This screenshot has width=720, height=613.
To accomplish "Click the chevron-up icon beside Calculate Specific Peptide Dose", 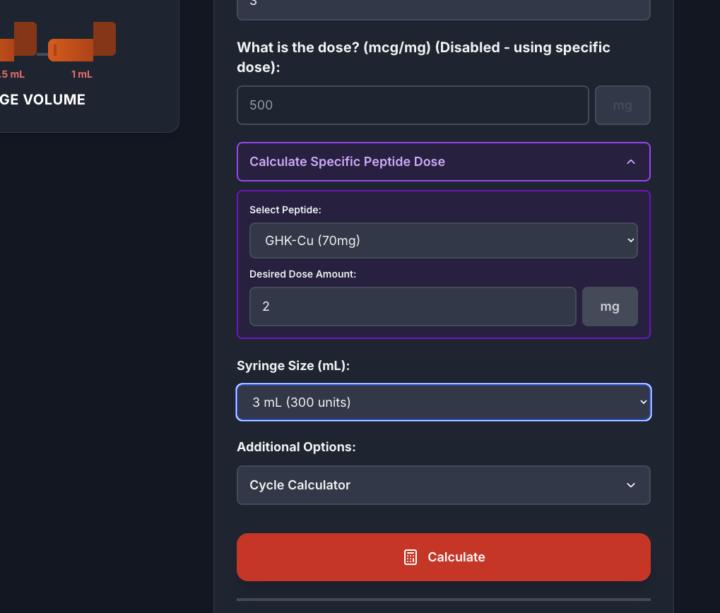I will coord(630,162).
